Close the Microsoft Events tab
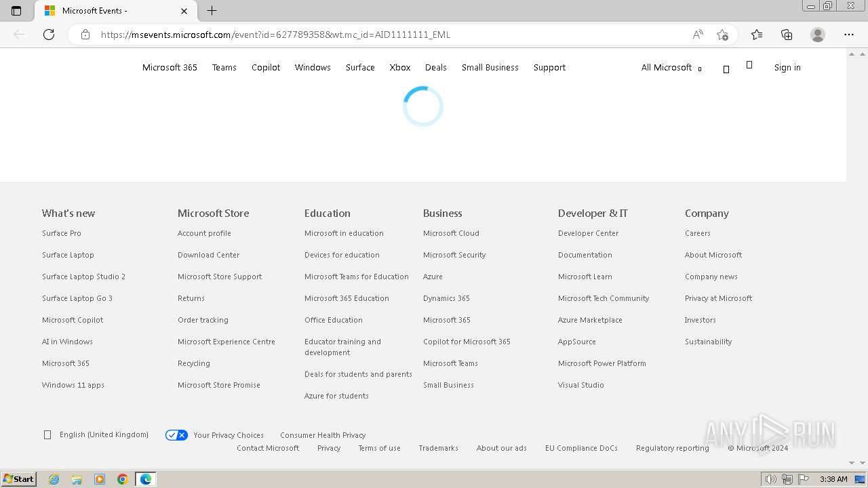 [184, 11]
